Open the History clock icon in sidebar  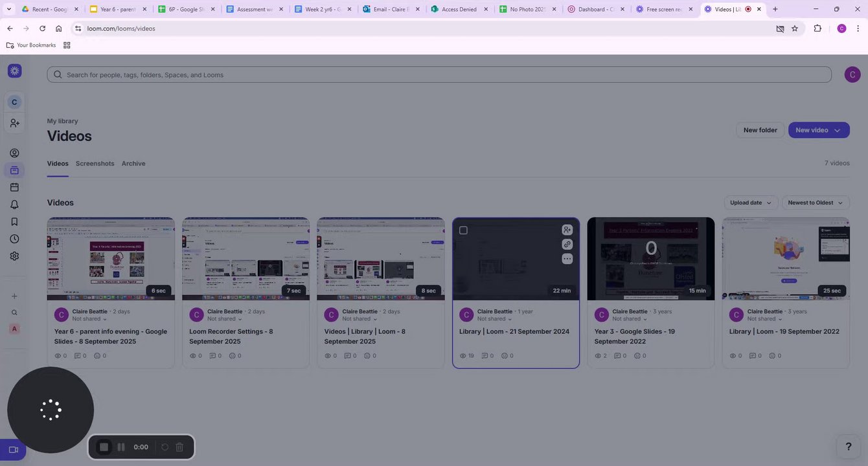coord(14,239)
